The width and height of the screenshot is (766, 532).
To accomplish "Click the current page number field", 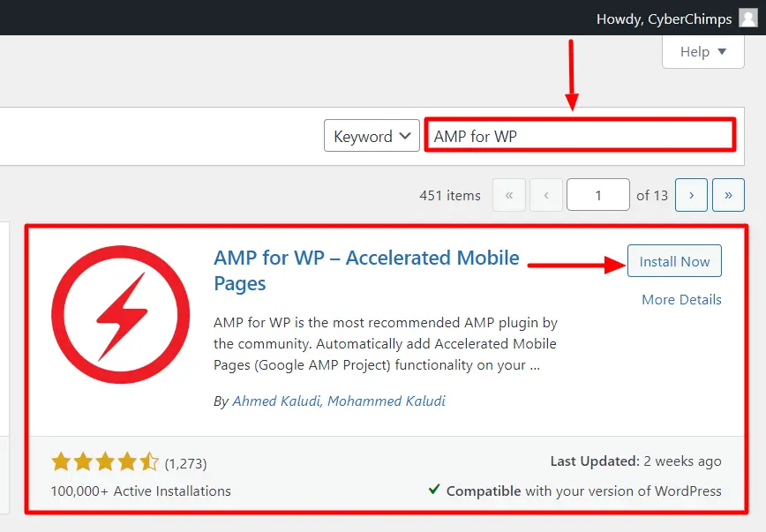I will [x=598, y=195].
